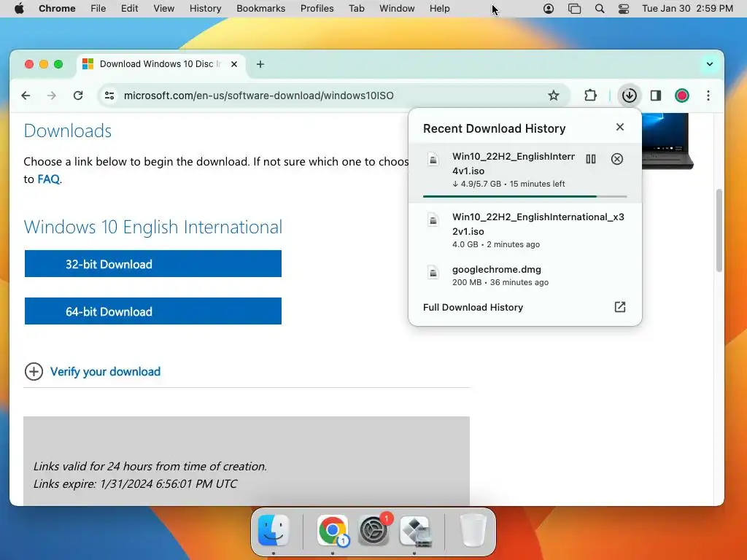Open the Edit menu
This screenshot has width=747, height=560.
point(130,9)
